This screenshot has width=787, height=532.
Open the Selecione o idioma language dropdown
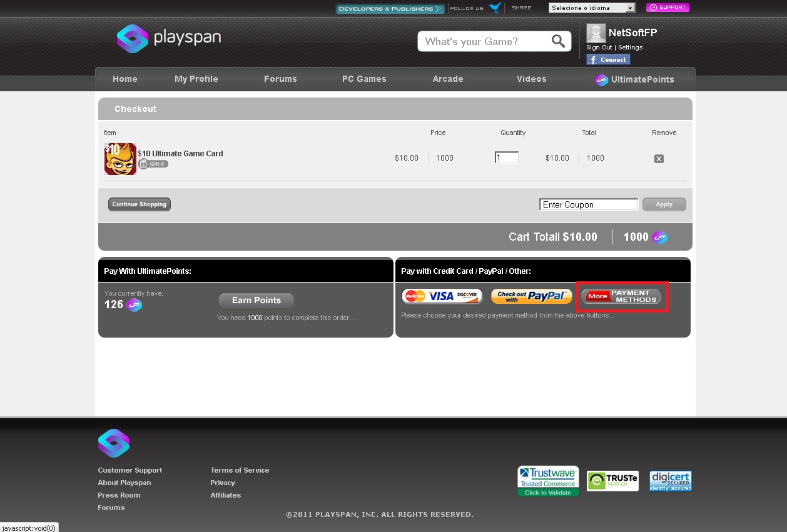pos(592,8)
